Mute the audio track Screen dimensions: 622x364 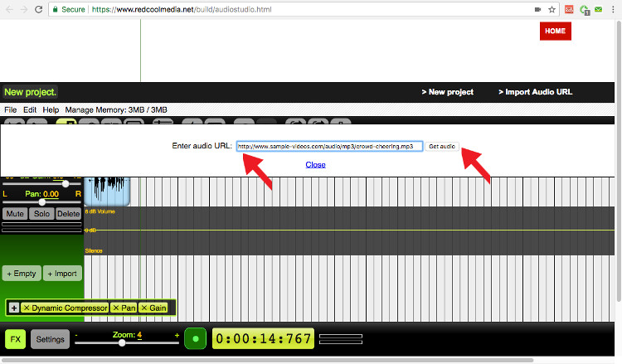[14, 214]
